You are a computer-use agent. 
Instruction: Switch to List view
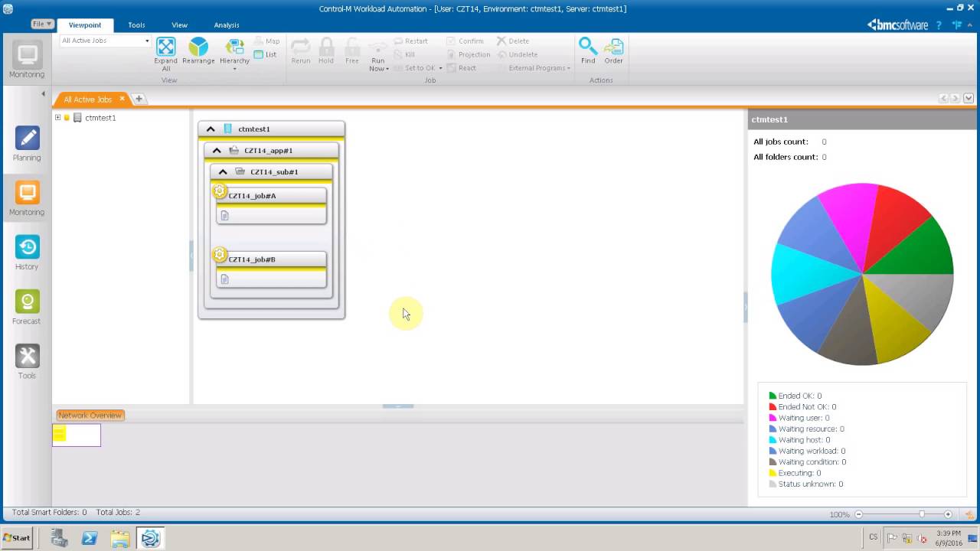265,54
